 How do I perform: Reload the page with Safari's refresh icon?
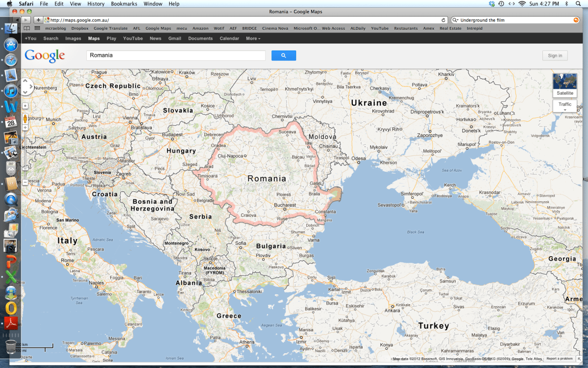[443, 20]
